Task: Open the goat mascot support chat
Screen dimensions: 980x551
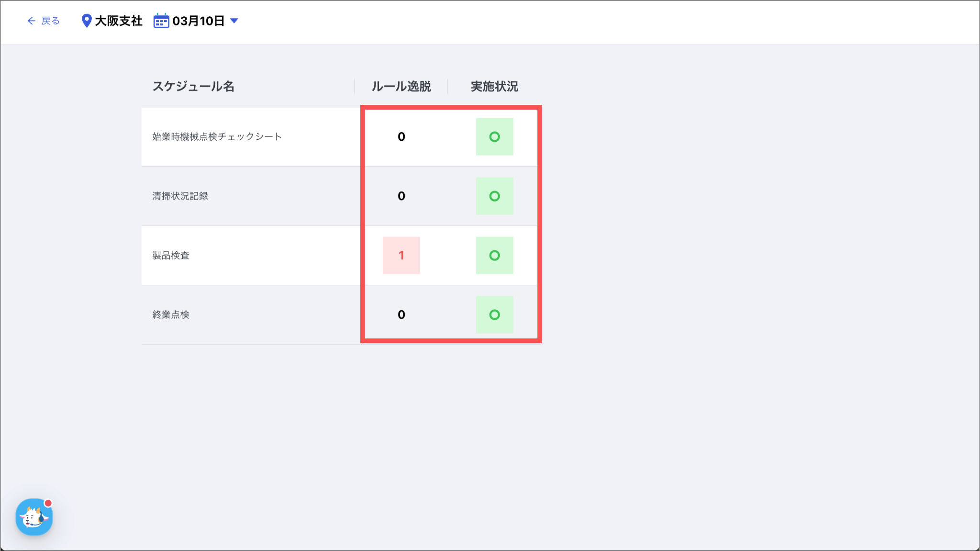Action: (x=34, y=517)
